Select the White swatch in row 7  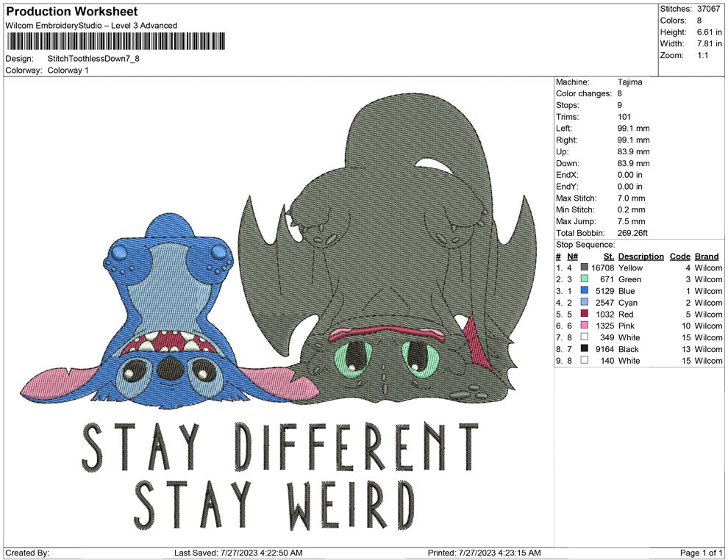pyautogui.click(x=585, y=337)
